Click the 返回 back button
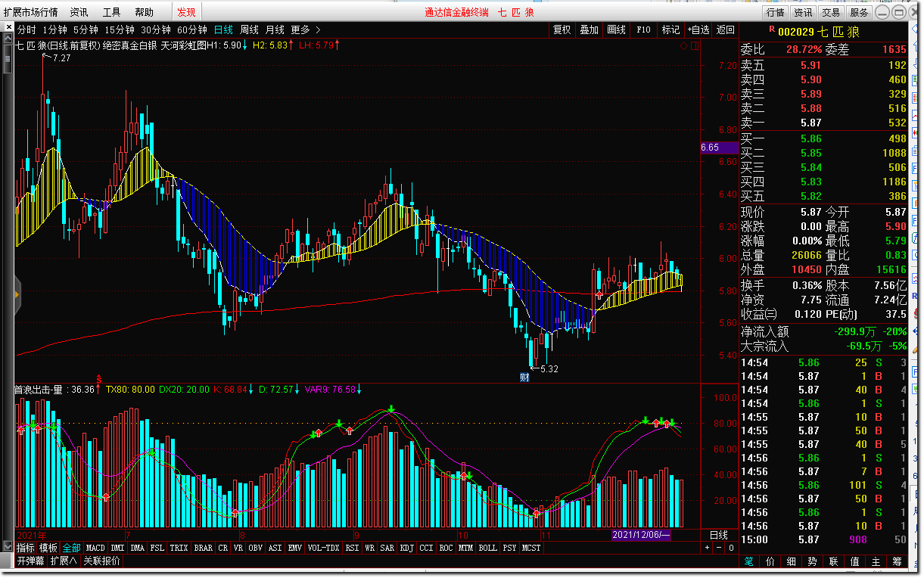924x578 pixels. (x=725, y=30)
